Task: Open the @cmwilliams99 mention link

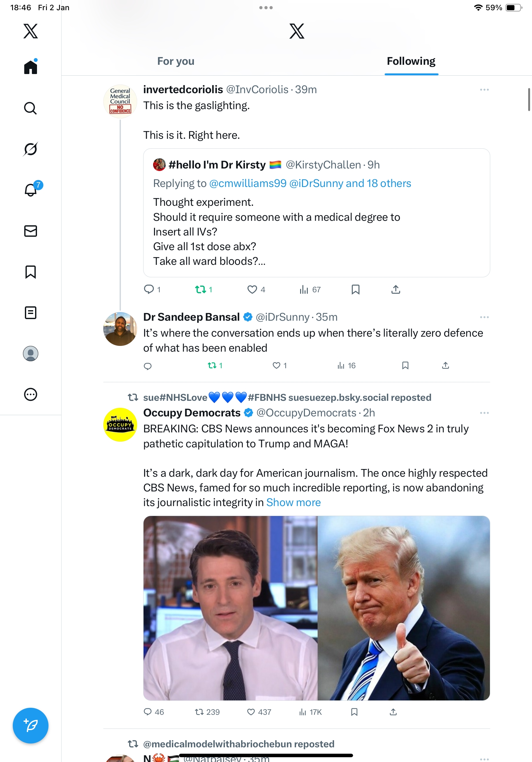Action: pyautogui.click(x=248, y=183)
